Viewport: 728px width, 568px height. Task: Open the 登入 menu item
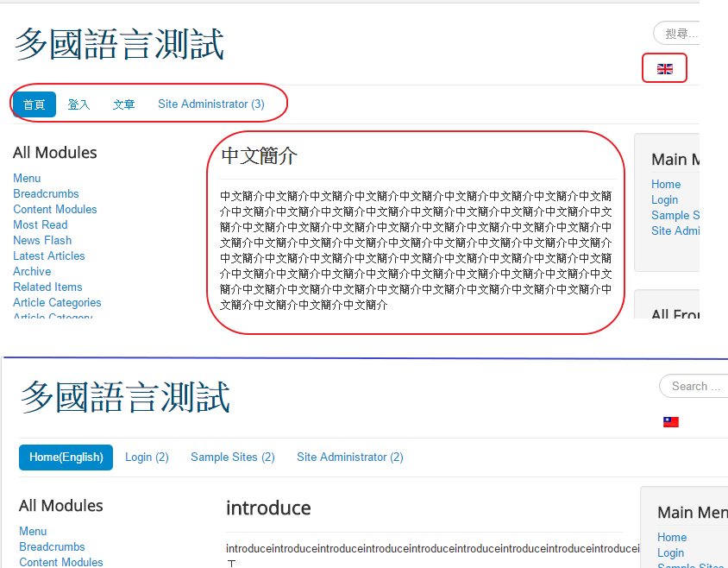point(78,104)
